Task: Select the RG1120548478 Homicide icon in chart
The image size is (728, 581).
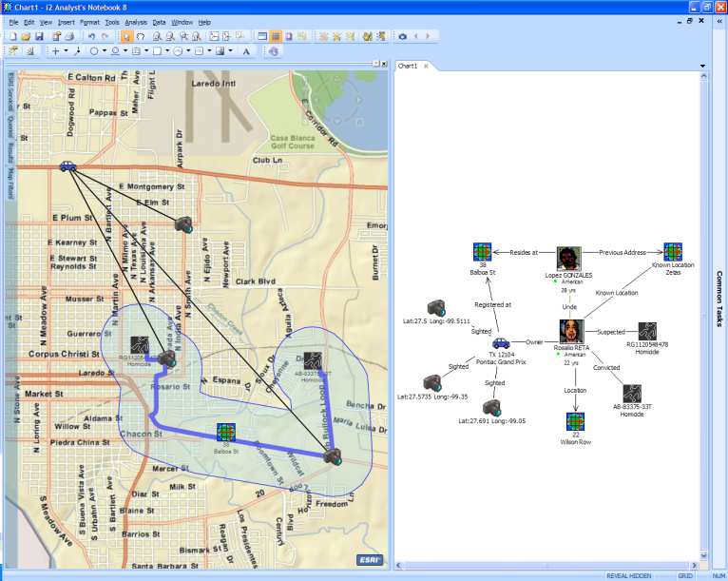Action: [647, 332]
